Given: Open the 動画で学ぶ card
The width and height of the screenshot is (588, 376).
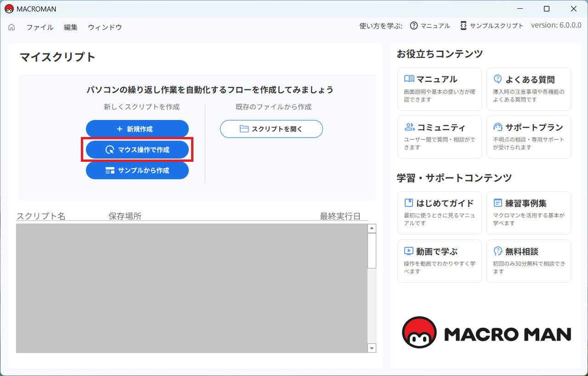Looking at the screenshot, I should (x=440, y=261).
